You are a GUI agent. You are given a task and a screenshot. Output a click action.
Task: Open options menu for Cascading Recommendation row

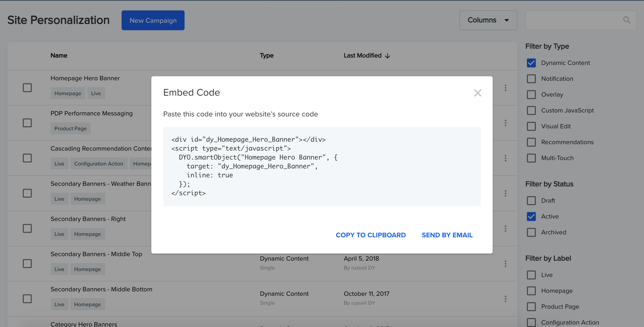[x=505, y=158]
